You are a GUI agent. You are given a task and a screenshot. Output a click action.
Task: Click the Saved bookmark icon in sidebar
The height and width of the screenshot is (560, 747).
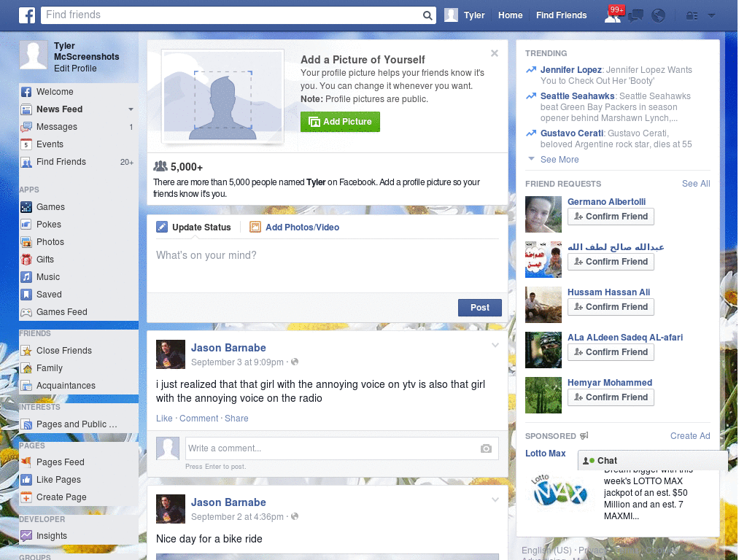point(26,295)
